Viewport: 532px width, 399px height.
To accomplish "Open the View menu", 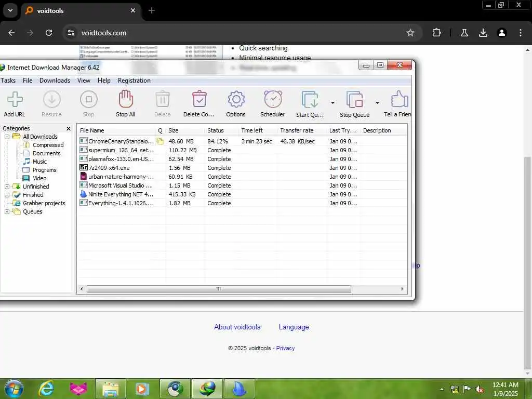I will [x=84, y=81].
